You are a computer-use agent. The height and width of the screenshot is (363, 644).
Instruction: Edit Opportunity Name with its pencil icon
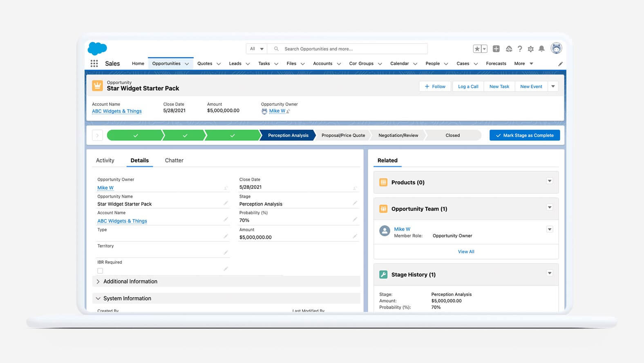[x=226, y=203]
